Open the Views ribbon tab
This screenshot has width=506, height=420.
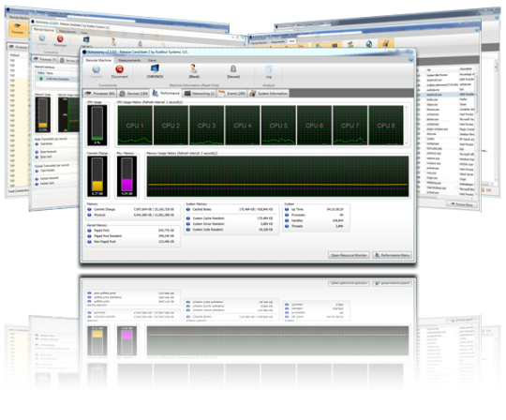(x=152, y=60)
